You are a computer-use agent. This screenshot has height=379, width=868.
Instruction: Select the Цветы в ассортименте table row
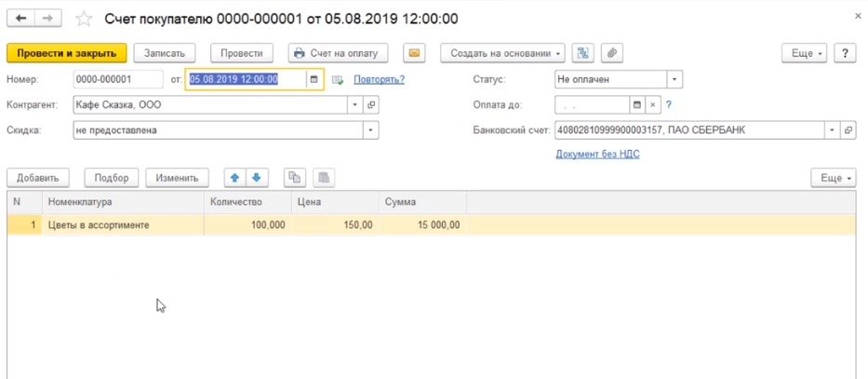(x=121, y=224)
